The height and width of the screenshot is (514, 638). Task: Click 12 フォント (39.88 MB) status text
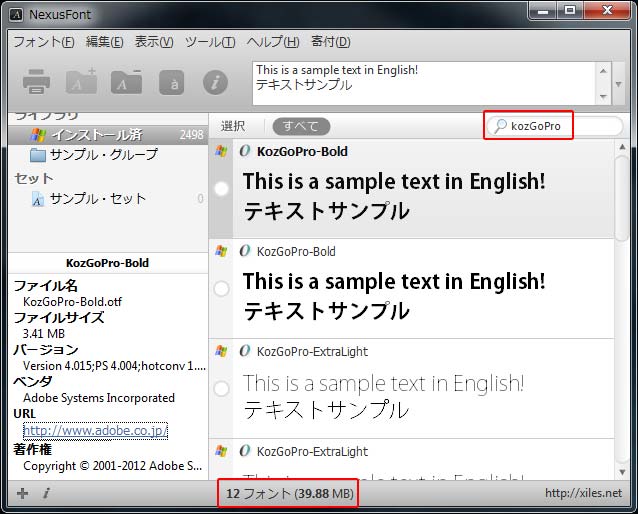(x=290, y=493)
